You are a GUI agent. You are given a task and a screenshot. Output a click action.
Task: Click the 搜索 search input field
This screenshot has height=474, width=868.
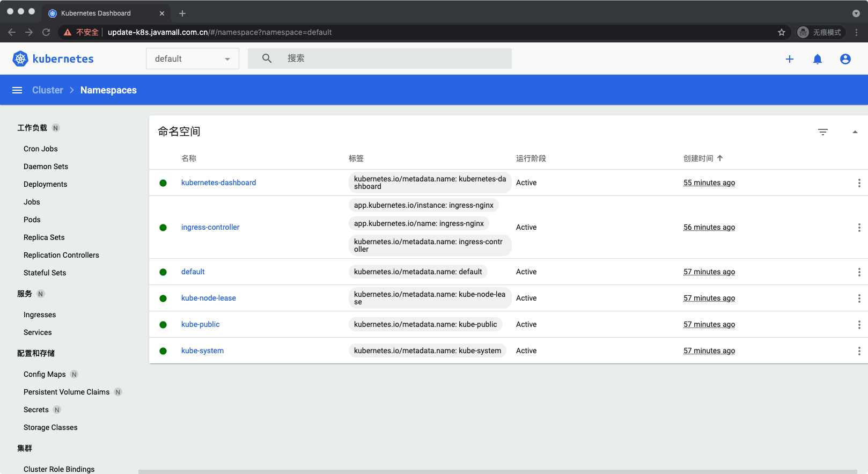pos(380,59)
